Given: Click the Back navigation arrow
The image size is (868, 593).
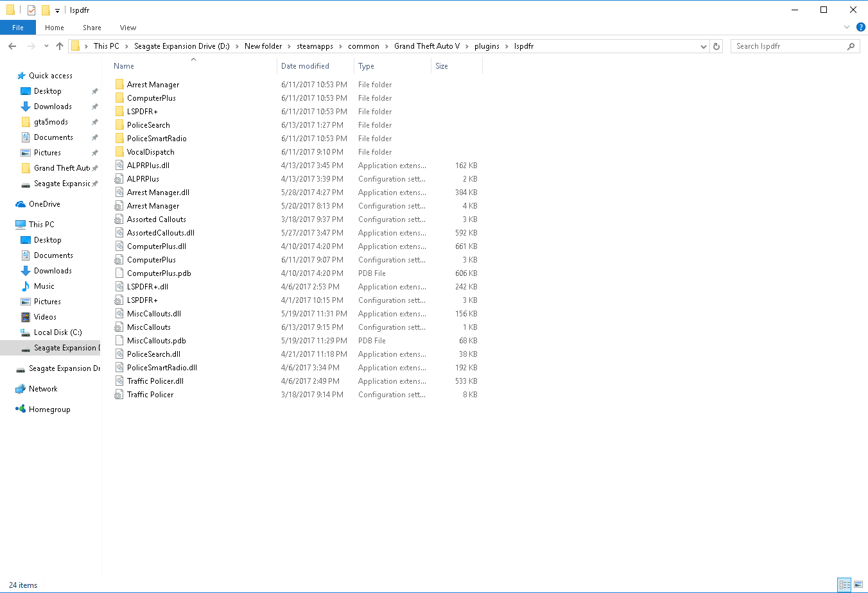Looking at the screenshot, I should pos(12,46).
